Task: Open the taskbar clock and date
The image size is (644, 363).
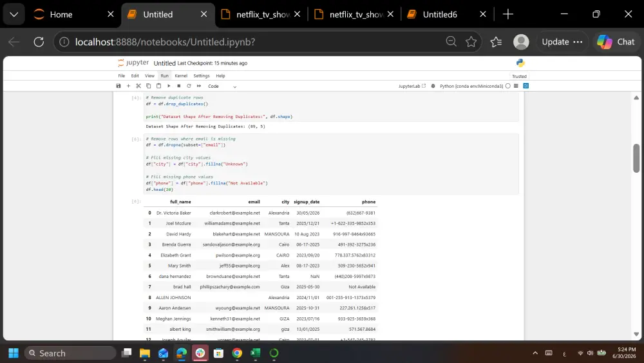Action: (x=624, y=353)
